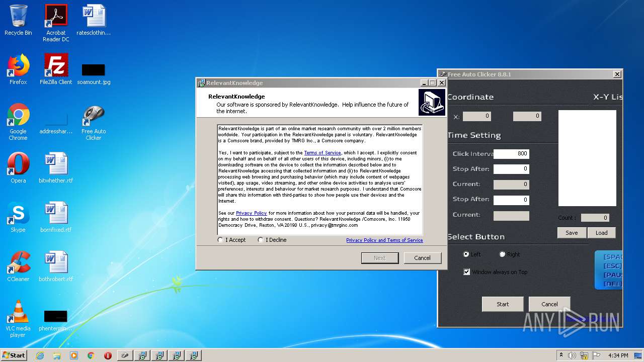
Task: Click the last installer taskbar button
Action: click(193, 355)
